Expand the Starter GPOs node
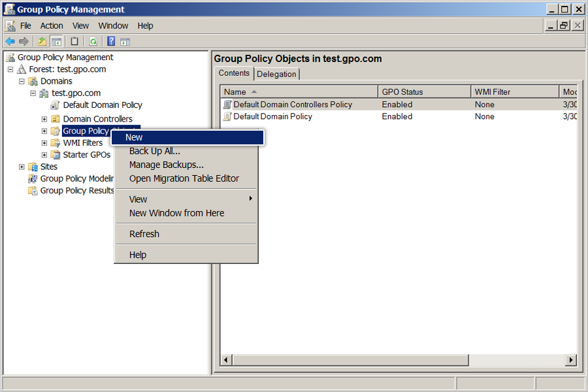588x392 pixels. [44, 155]
